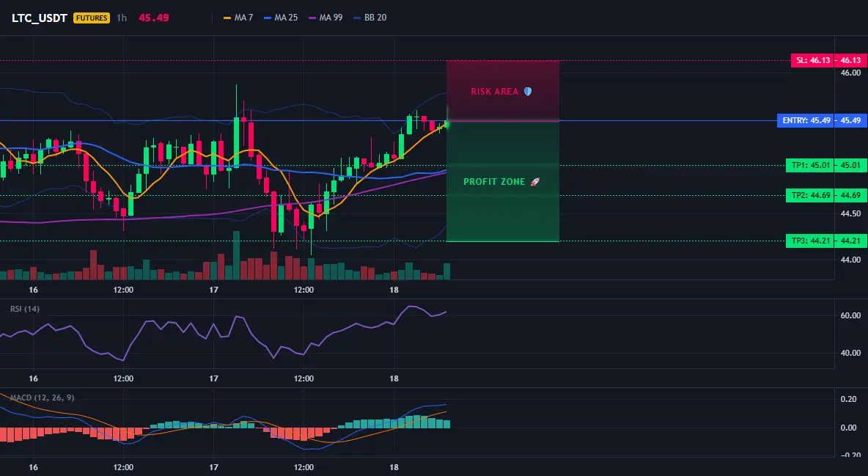This screenshot has width=868, height=476.
Task: Click the ENTRY: 45.49 price label
Action: click(x=806, y=120)
